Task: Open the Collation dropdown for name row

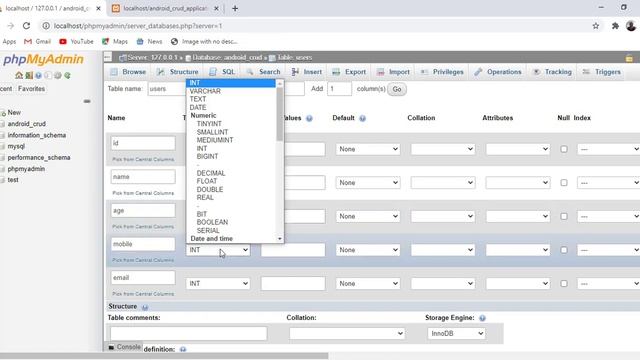Action: 443,182
